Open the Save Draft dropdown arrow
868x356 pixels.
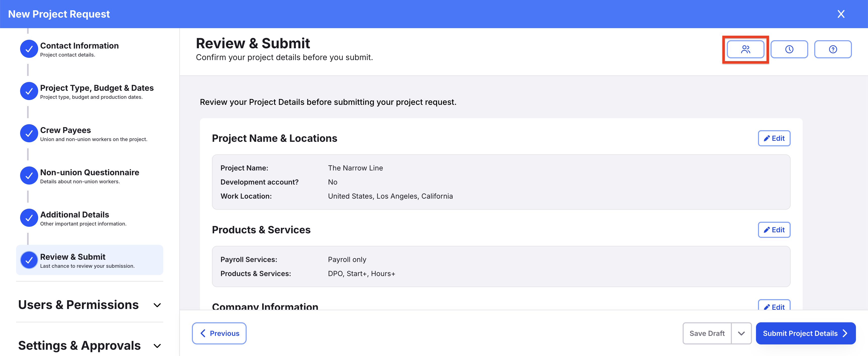[741, 333]
